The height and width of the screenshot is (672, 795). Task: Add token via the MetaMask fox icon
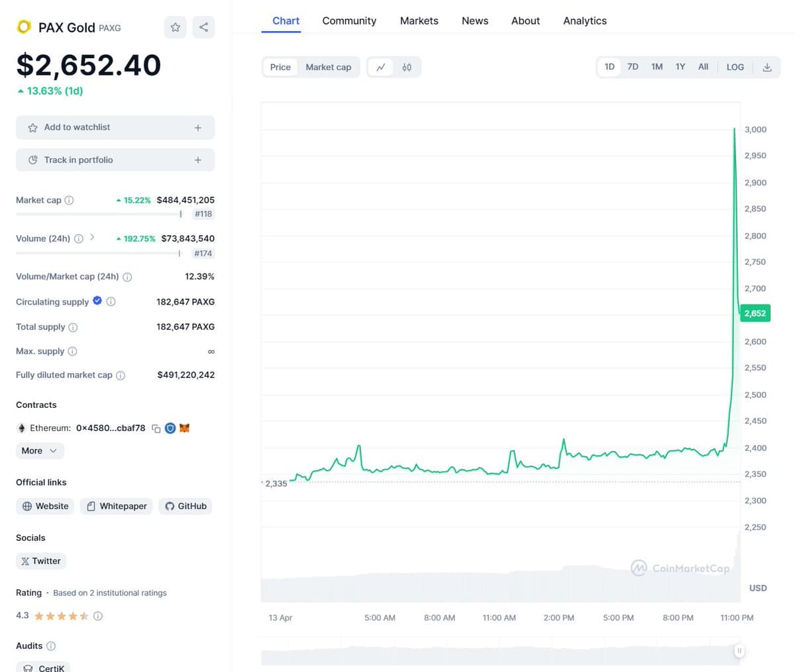[x=185, y=428]
